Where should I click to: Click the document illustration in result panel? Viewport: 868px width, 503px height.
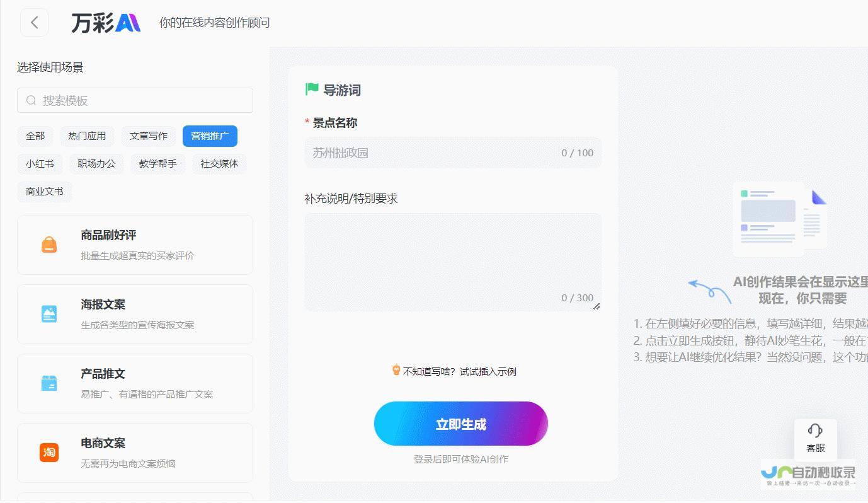780,218
